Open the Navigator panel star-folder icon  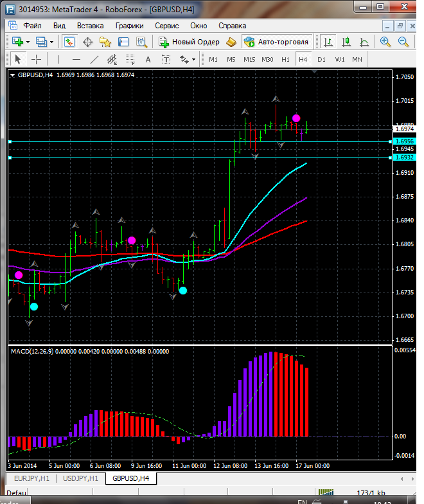(x=105, y=42)
